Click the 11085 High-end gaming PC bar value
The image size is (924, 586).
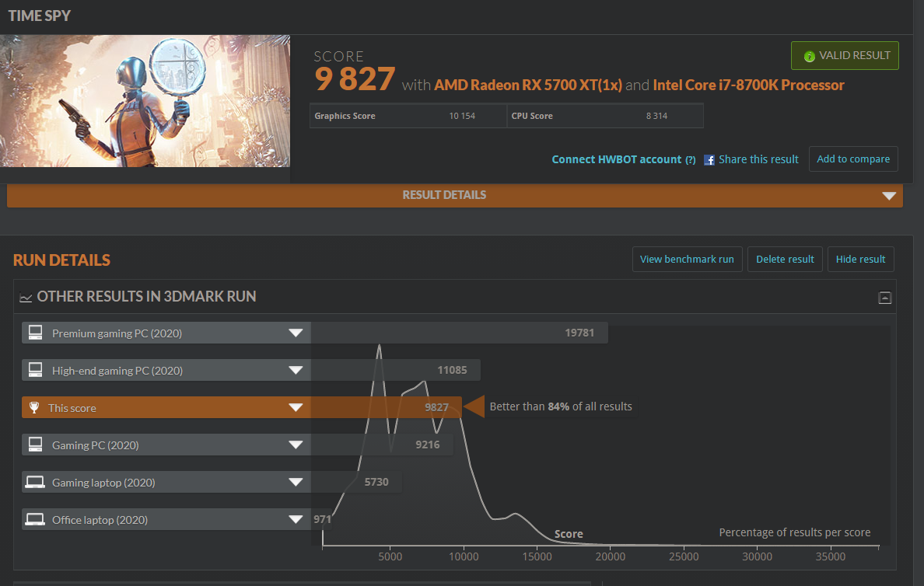452,370
